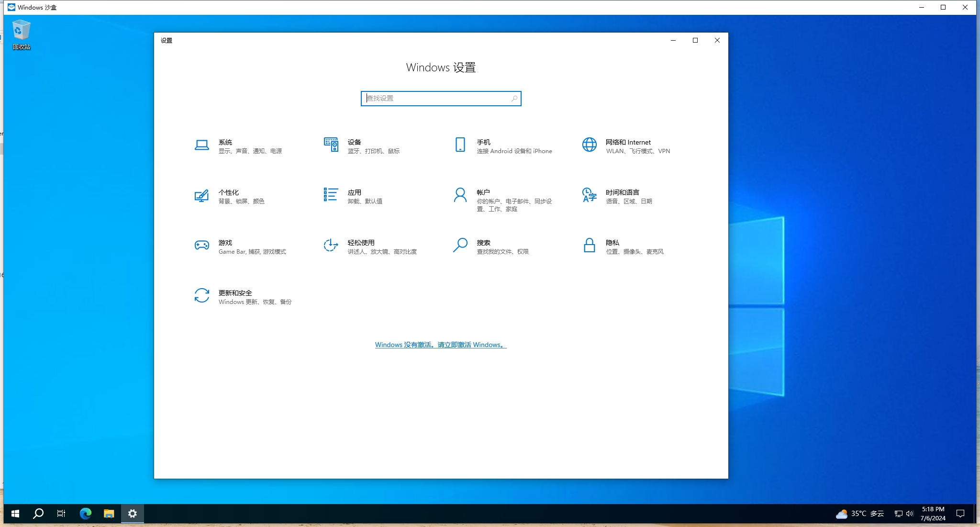
Task: Click the weather widget showing 35°C
Action: point(860,514)
